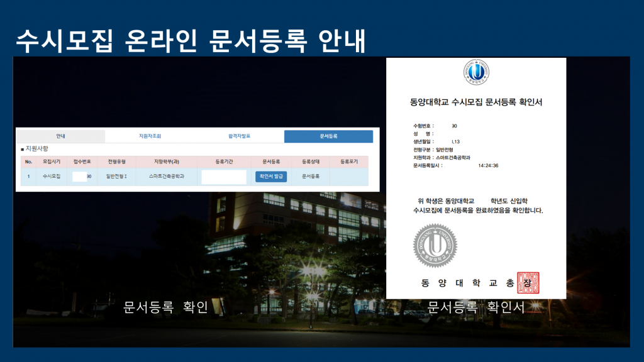
Task: Open the 합격자발표 tab
Action: pos(239,136)
